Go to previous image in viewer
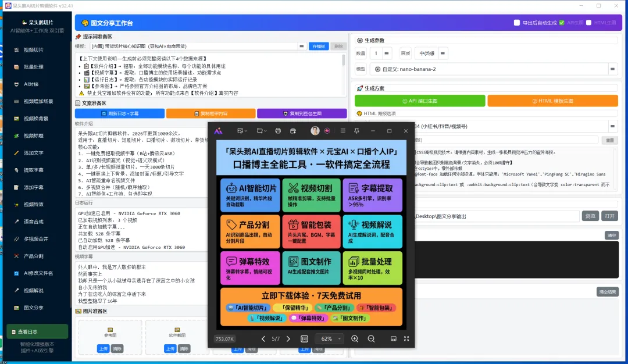628x364 pixels. tap(263, 339)
